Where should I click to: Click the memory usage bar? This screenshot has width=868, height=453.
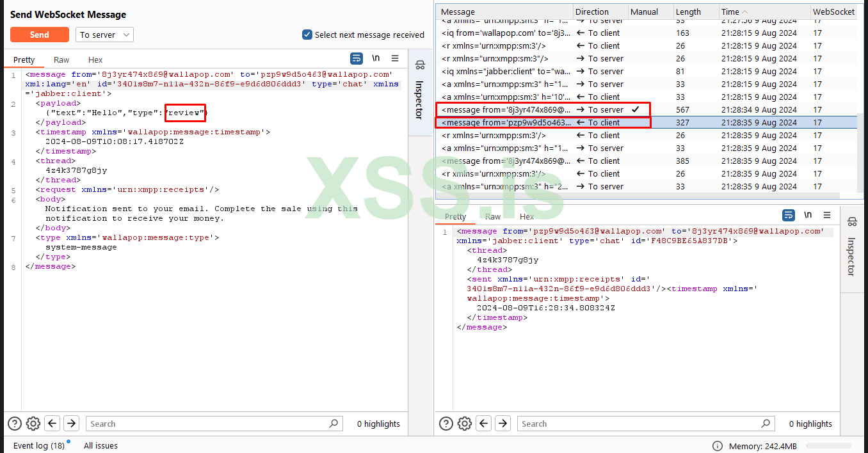pos(828,446)
